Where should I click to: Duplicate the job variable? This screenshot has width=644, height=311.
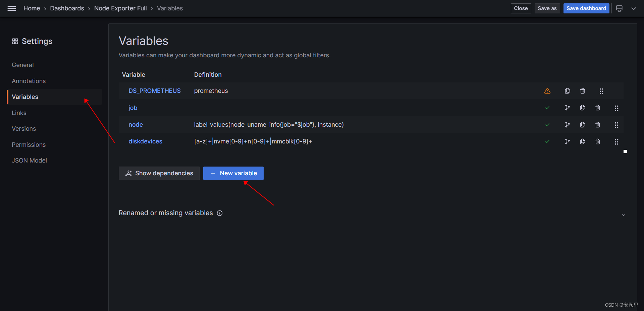pos(583,108)
